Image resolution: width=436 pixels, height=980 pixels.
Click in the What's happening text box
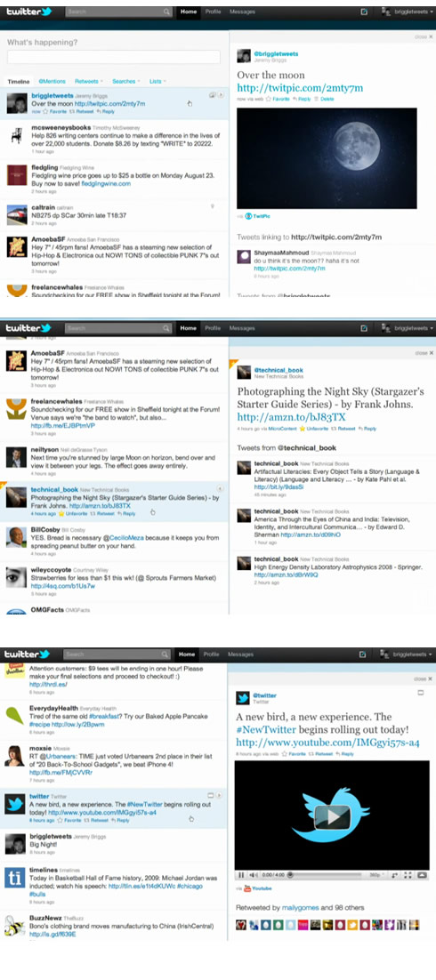click(113, 57)
